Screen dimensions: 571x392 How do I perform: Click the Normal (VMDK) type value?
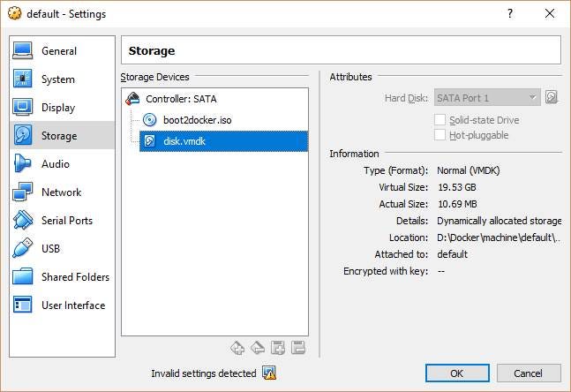pos(469,170)
